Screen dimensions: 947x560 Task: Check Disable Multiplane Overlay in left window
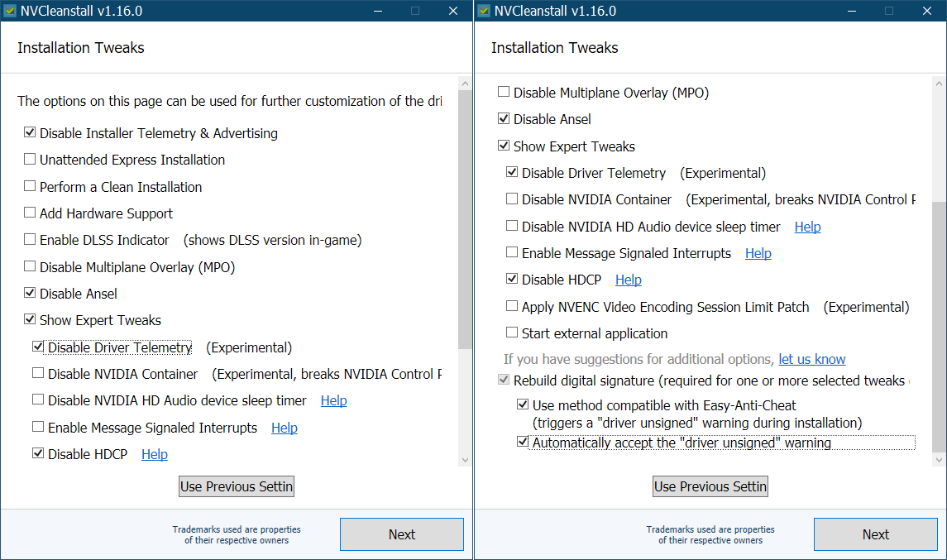tap(30, 266)
